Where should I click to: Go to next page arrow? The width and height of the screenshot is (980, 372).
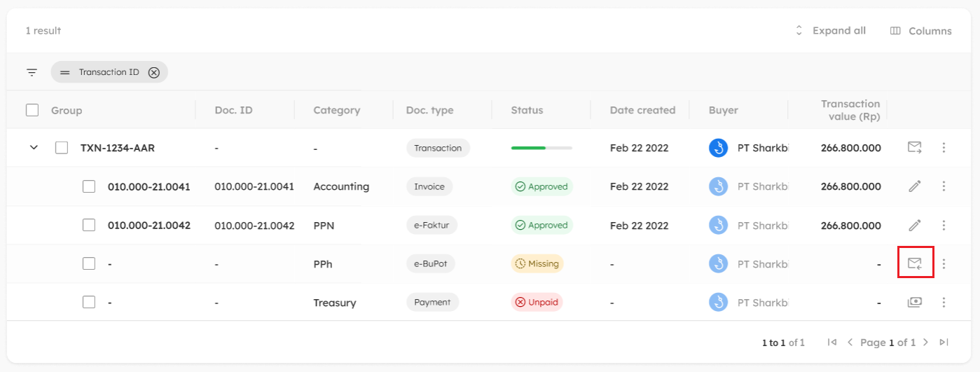pyautogui.click(x=925, y=343)
